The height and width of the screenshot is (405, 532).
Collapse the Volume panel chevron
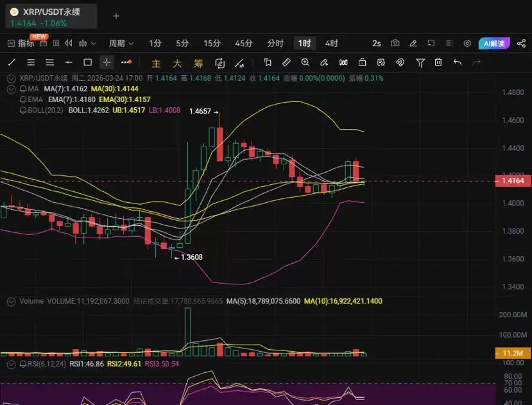tap(11, 302)
